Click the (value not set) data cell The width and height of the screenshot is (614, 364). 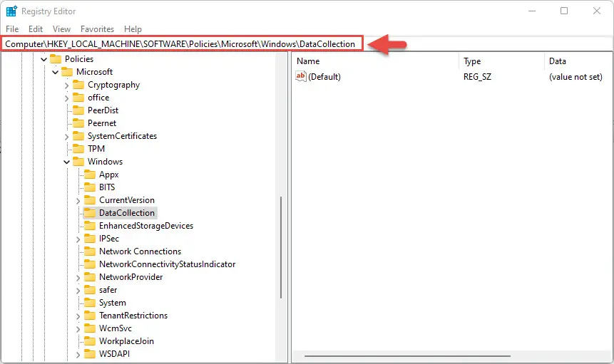[x=575, y=77]
